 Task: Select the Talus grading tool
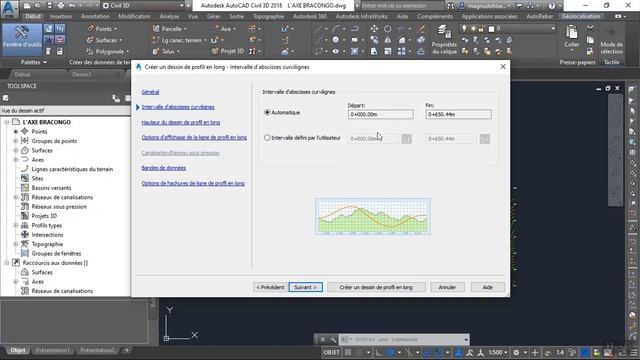click(166, 51)
